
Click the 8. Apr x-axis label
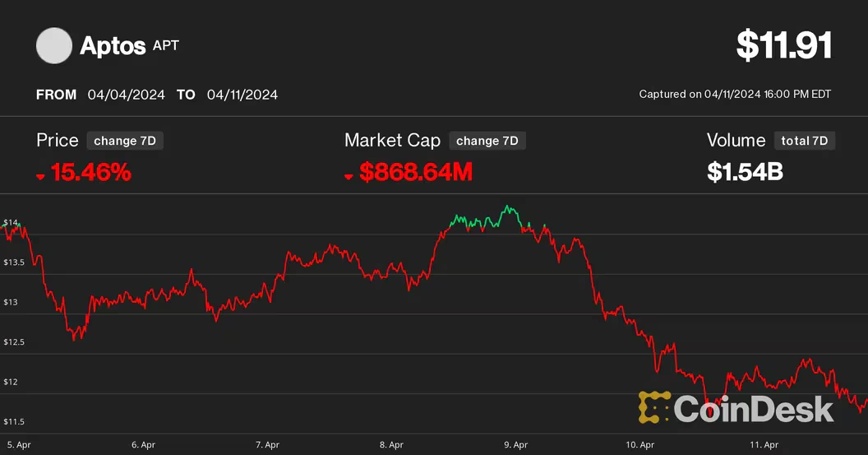pyautogui.click(x=391, y=445)
